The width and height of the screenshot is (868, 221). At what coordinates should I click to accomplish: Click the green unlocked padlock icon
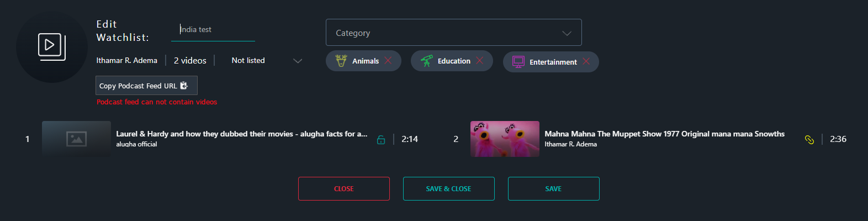pos(381,140)
